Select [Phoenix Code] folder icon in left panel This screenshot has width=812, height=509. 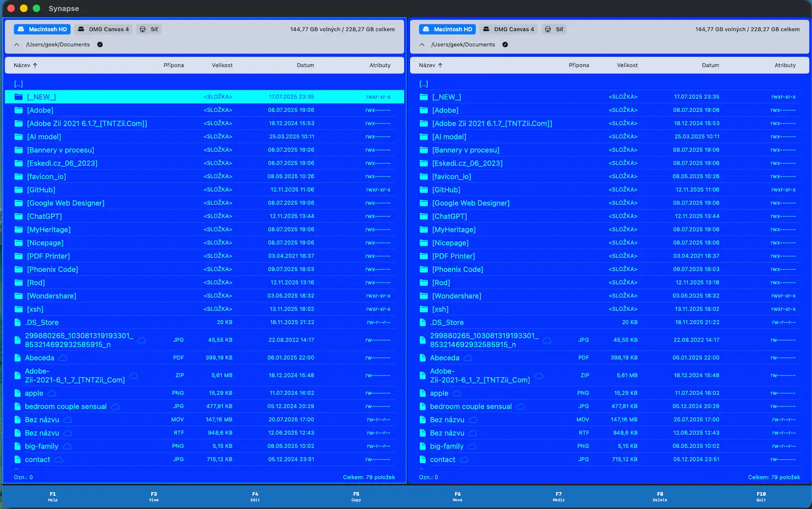point(19,269)
